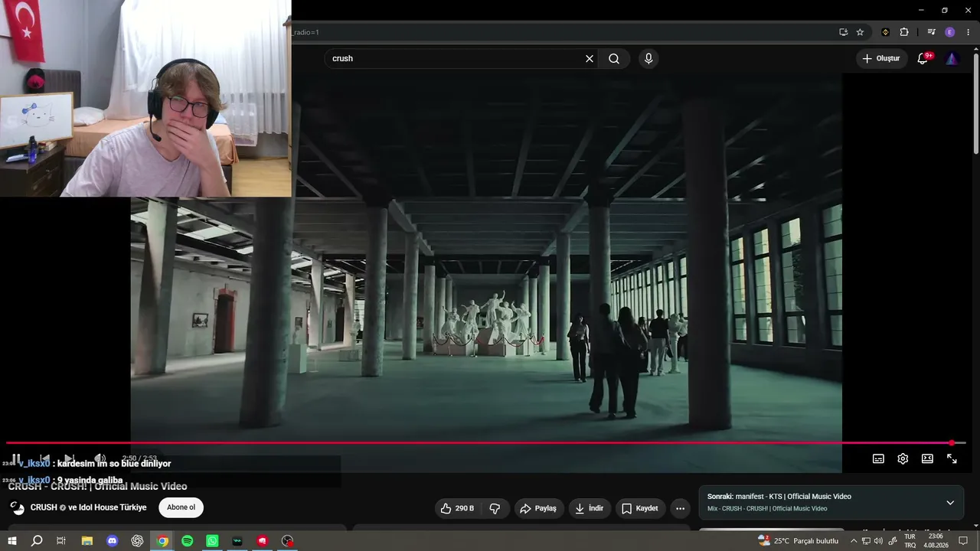Viewport: 980px width, 551px height.
Task: Go to the previous video
Action: 44,458
